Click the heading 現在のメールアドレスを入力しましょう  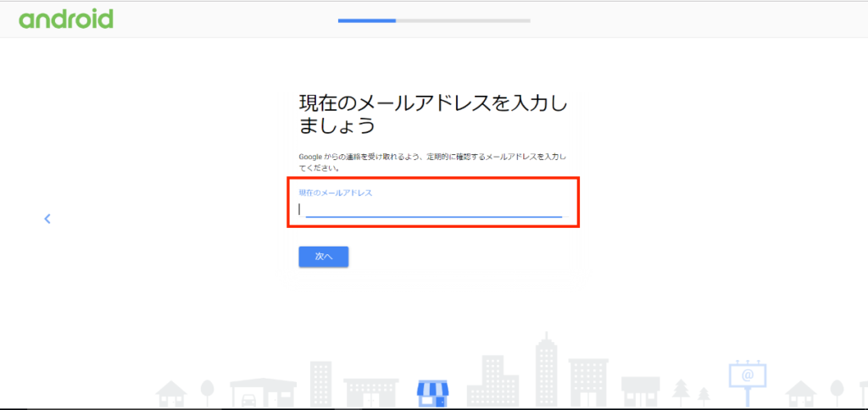click(x=432, y=114)
